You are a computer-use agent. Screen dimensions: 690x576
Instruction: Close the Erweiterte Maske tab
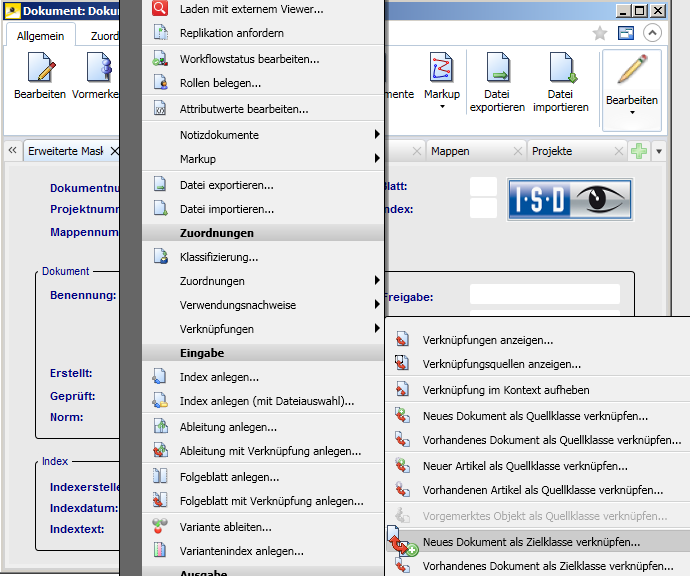point(114,151)
